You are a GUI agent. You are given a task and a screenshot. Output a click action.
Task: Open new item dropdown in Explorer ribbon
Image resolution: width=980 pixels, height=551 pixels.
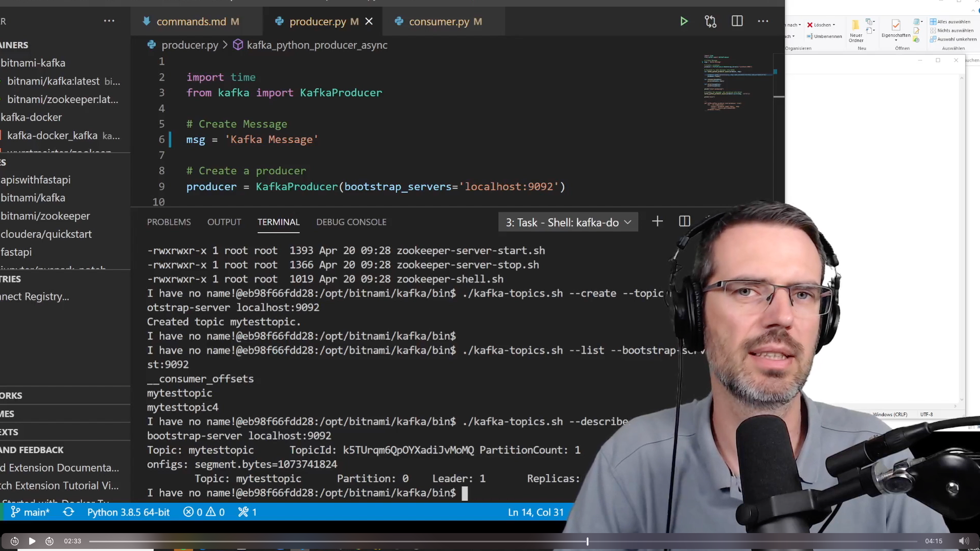click(x=870, y=22)
